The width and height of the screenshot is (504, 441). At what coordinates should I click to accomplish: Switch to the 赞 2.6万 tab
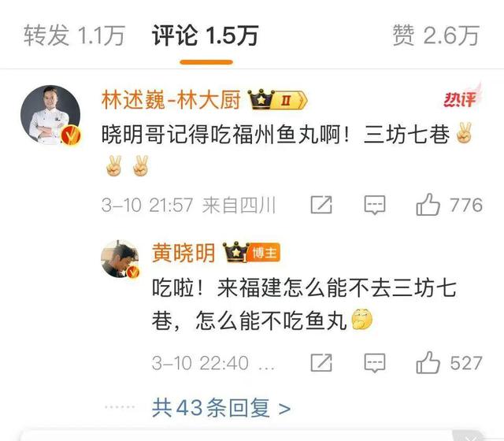coord(435,35)
